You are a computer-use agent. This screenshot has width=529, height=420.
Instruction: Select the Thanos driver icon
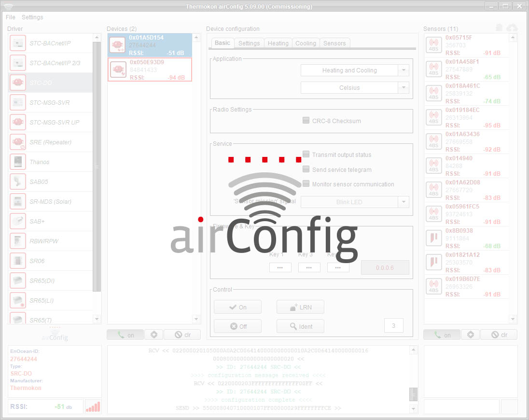(18, 162)
